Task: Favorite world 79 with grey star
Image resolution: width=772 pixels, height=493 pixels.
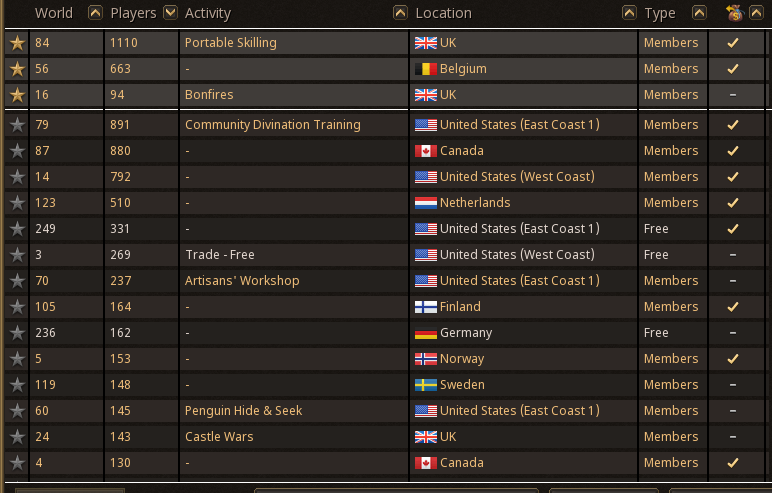Action: [17, 125]
